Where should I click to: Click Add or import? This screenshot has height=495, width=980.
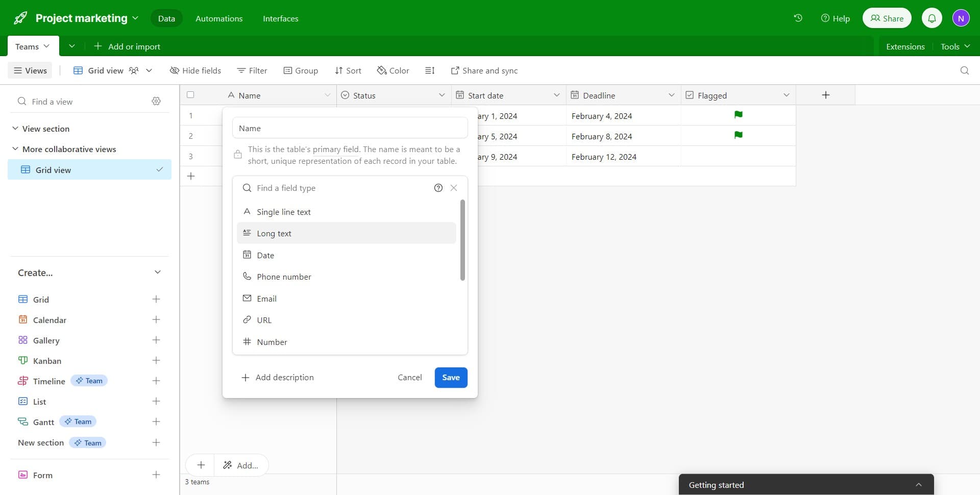coord(127,46)
